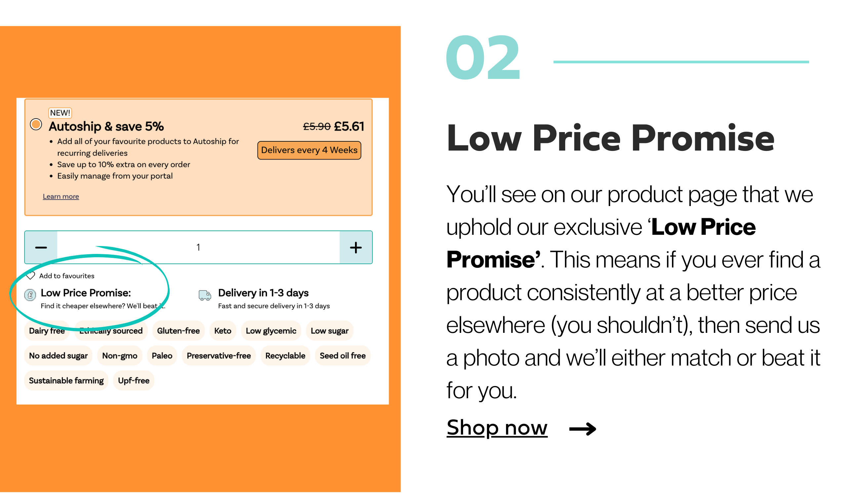Click the NEW! badge above Autoship
This screenshot has height=493, width=868.
coord(60,113)
